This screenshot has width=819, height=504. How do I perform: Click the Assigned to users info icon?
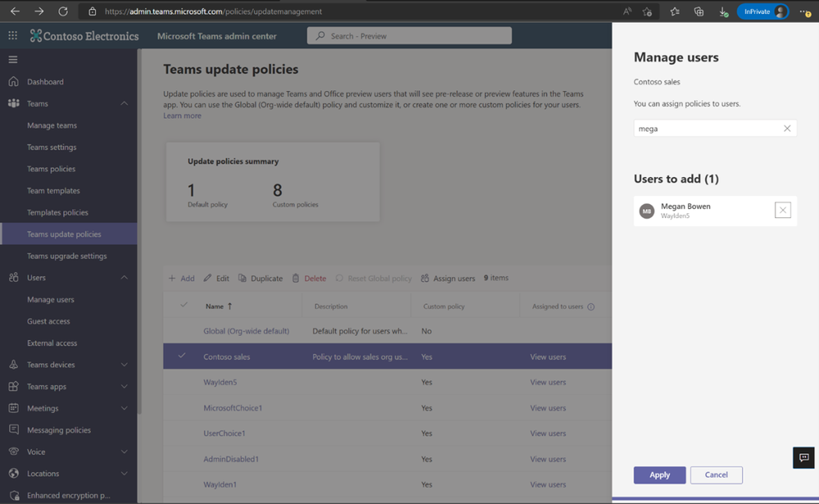591,307
